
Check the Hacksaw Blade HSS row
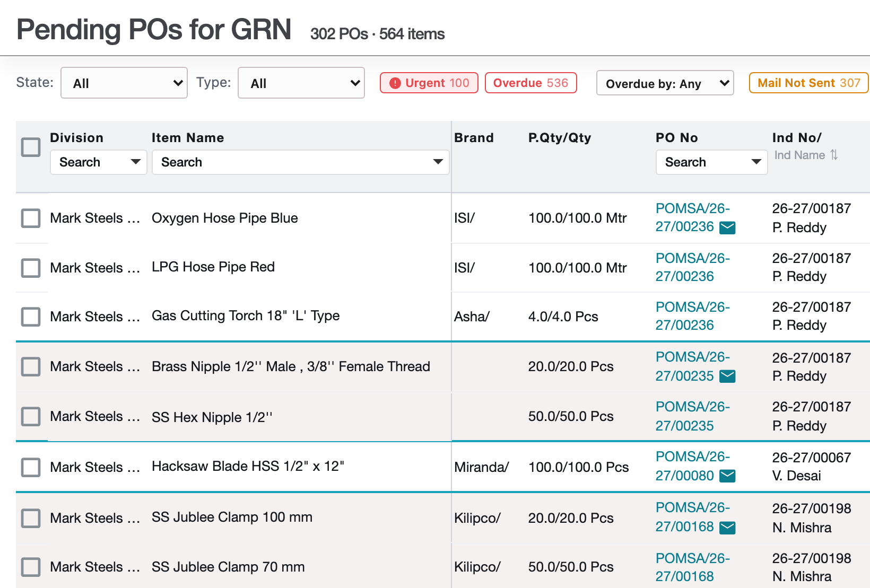pos(31,467)
